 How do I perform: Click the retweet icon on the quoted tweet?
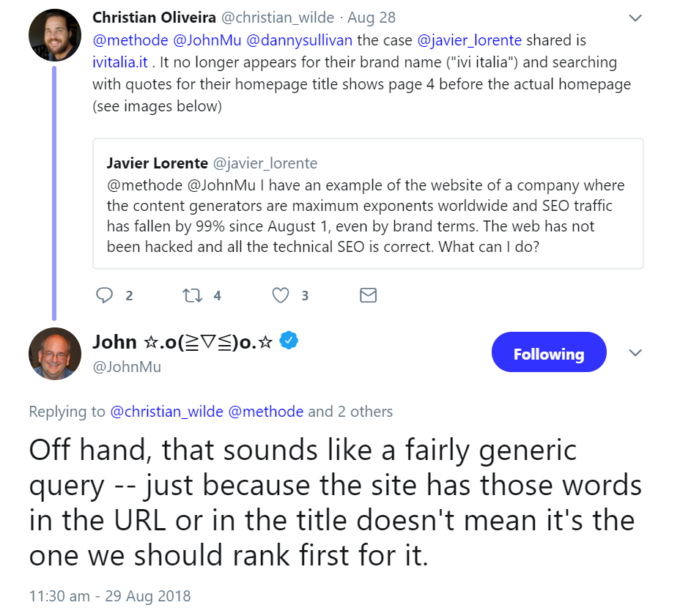[192, 295]
